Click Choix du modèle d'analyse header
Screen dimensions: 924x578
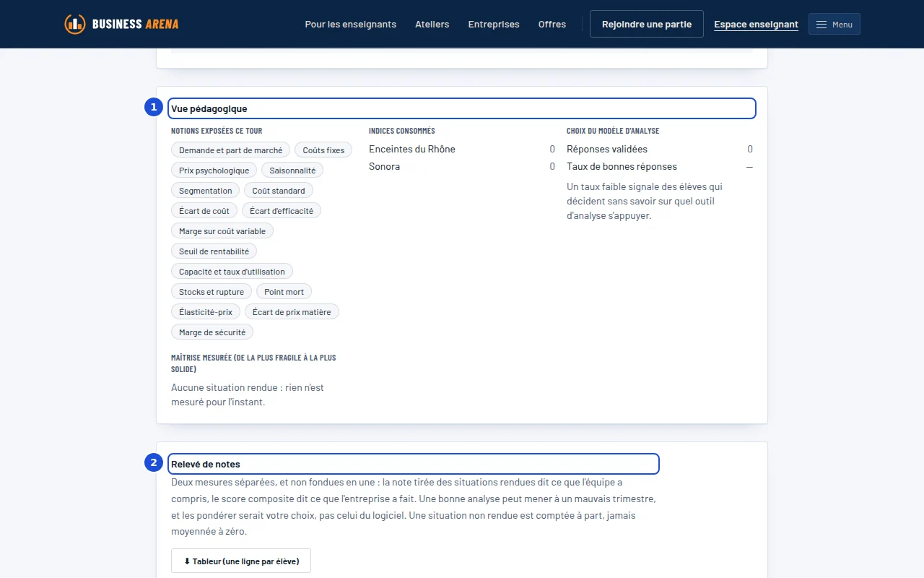[x=613, y=131]
